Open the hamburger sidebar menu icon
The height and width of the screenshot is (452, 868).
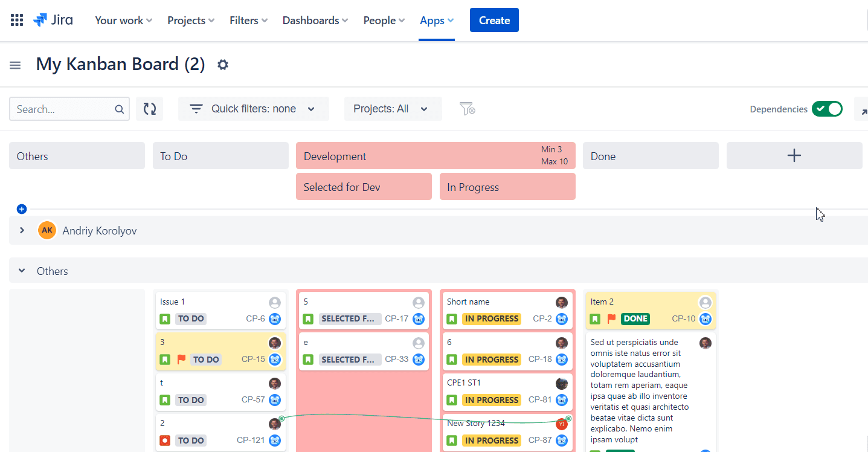pos(15,65)
